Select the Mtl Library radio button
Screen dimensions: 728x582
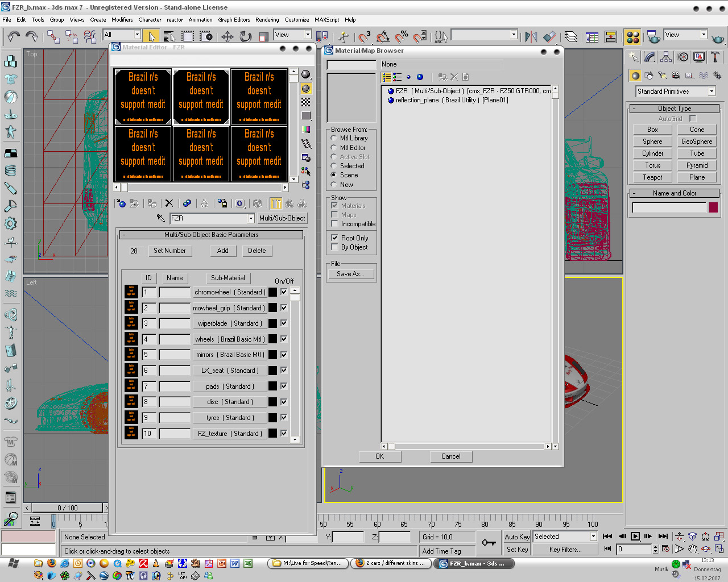[x=334, y=138]
